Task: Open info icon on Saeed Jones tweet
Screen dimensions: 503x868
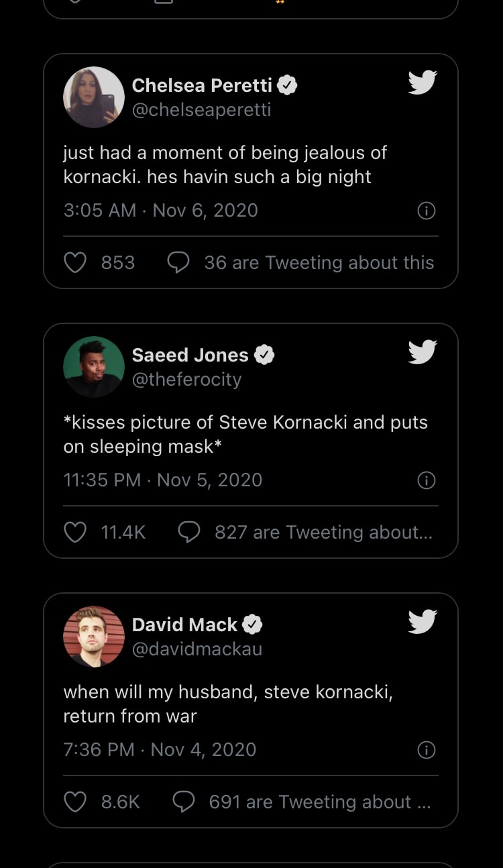Action: (x=427, y=480)
